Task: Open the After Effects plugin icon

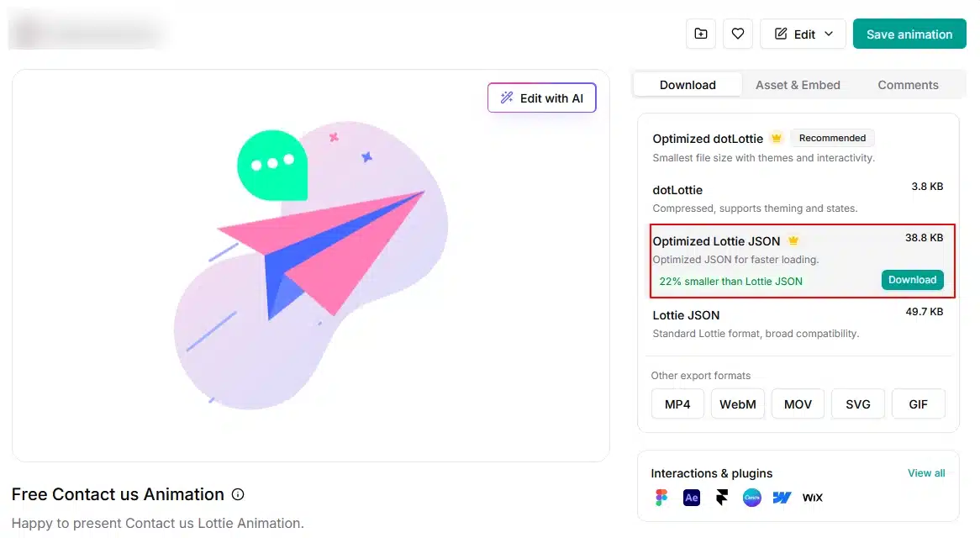Action: click(x=691, y=498)
